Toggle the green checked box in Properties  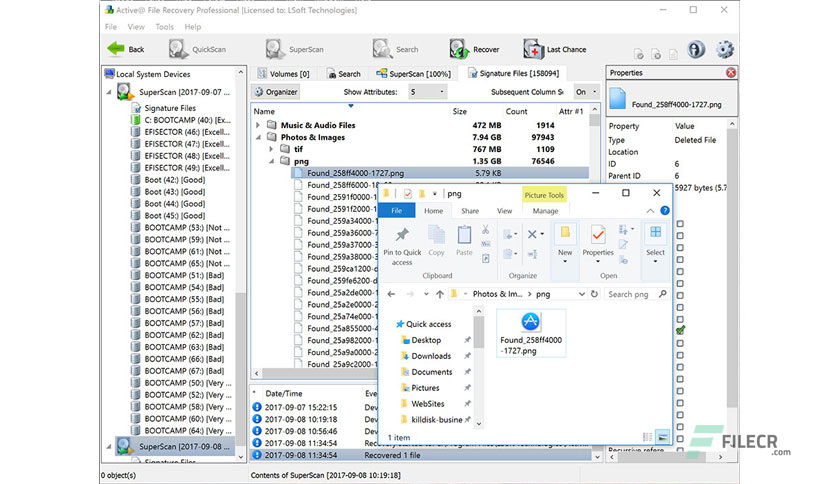pos(680,330)
